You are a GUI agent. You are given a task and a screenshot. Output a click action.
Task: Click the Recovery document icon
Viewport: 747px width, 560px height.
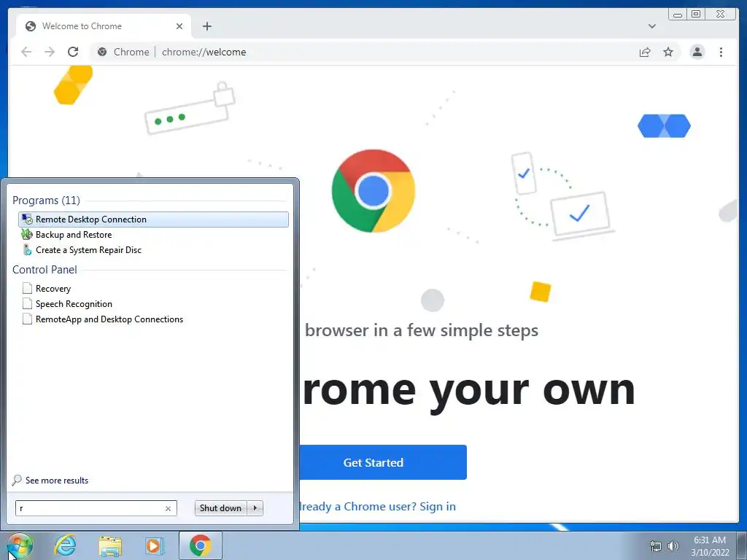point(27,288)
